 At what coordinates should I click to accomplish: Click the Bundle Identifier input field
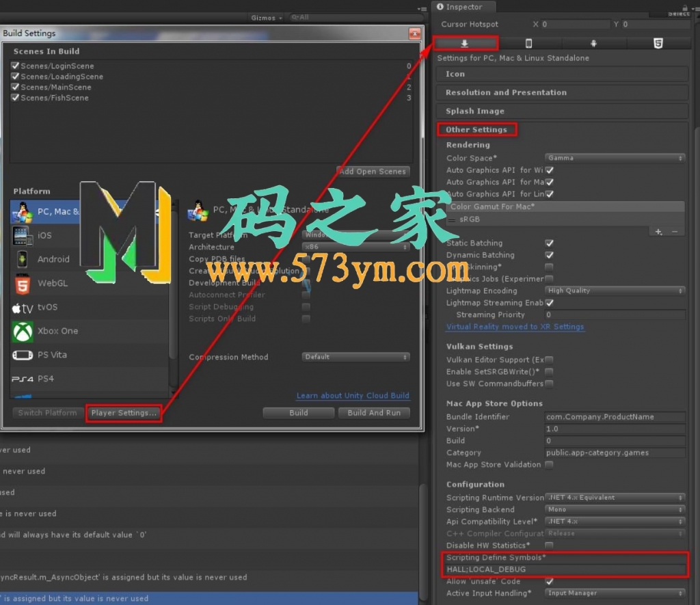click(615, 417)
